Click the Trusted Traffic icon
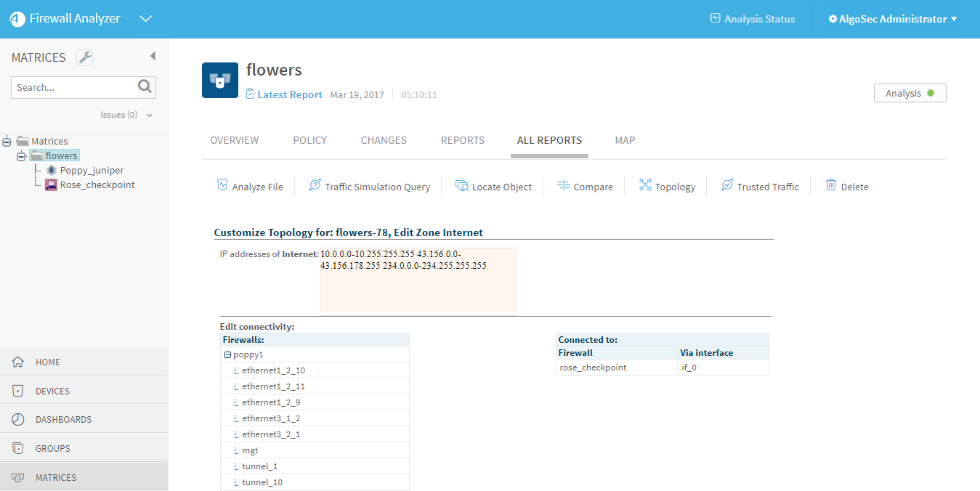The height and width of the screenshot is (491, 980). point(727,186)
